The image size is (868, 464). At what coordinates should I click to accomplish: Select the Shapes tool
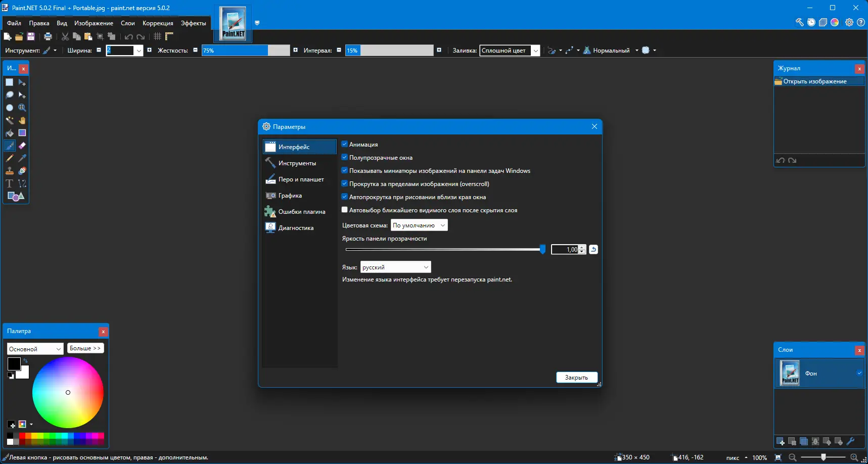[16, 196]
